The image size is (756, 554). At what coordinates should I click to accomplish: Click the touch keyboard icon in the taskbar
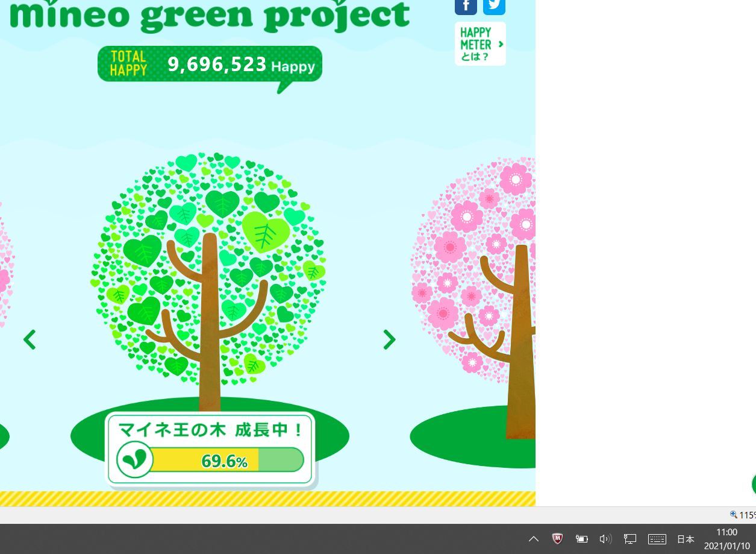point(657,539)
